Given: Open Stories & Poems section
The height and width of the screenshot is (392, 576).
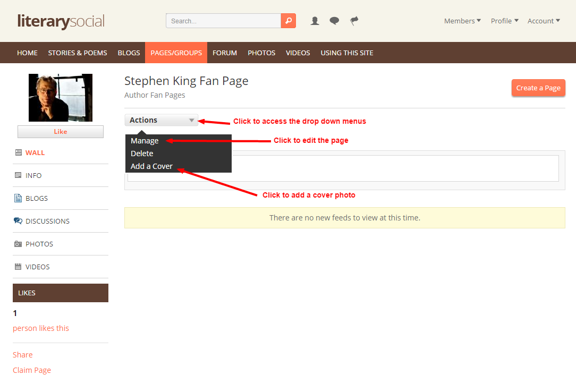Looking at the screenshot, I should click(78, 53).
